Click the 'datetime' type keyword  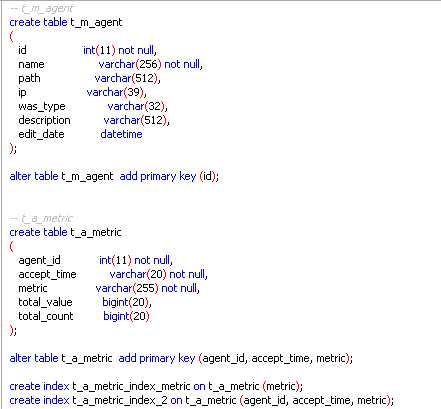click(x=121, y=134)
